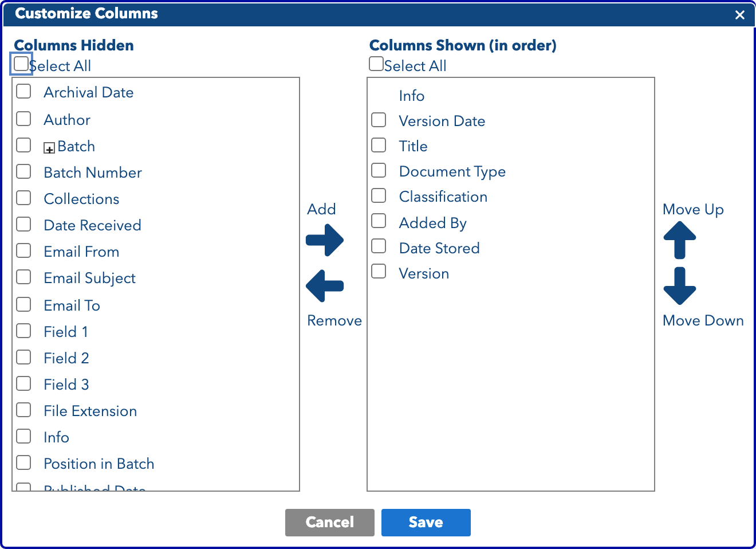The width and height of the screenshot is (756, 549).
Task: Check the Classification column checkbox
Action: point(379,196)
